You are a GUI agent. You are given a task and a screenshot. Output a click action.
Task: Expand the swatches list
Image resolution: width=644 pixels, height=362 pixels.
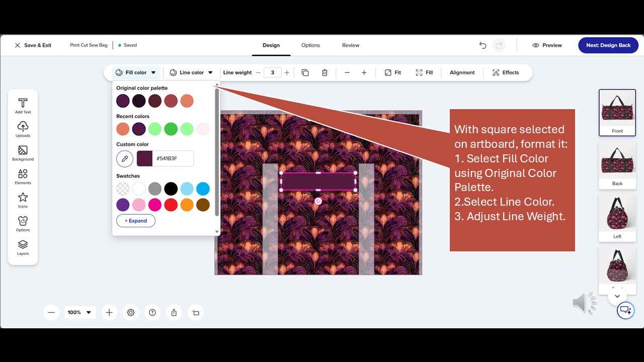point(136,221)
